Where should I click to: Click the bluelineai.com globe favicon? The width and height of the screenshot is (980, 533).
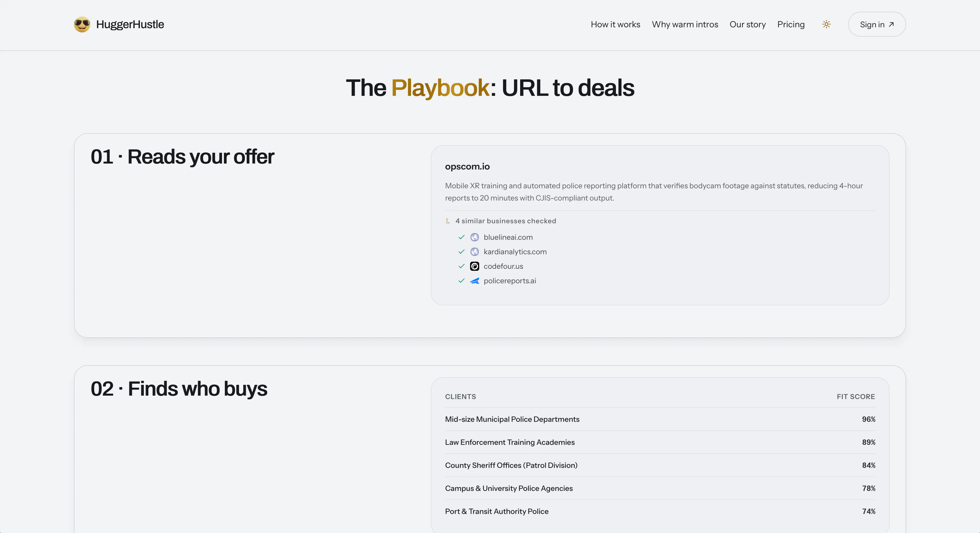click(474, 237)
